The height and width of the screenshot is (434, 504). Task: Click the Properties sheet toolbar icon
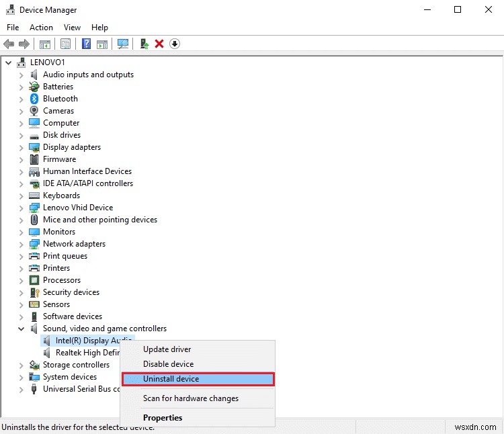point(66,44)
